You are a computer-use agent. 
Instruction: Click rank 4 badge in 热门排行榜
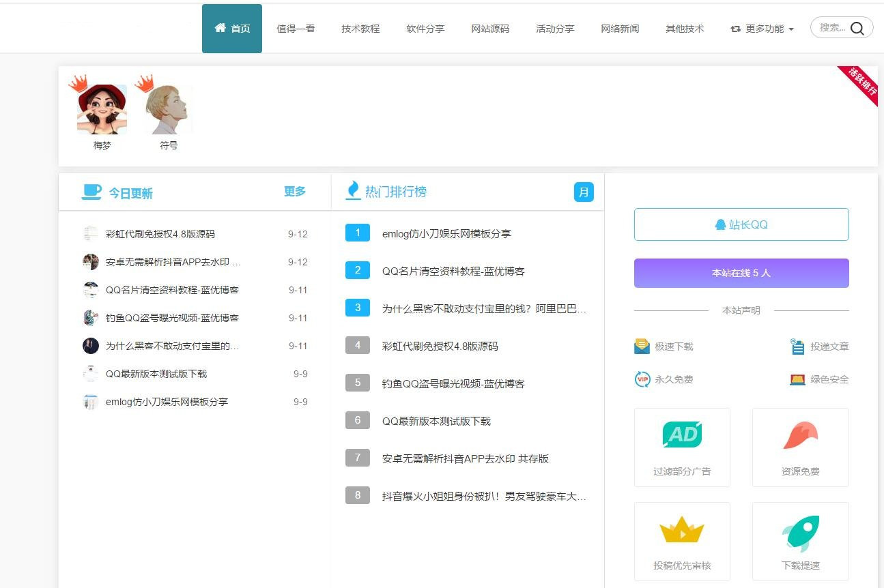click(358, 345)
